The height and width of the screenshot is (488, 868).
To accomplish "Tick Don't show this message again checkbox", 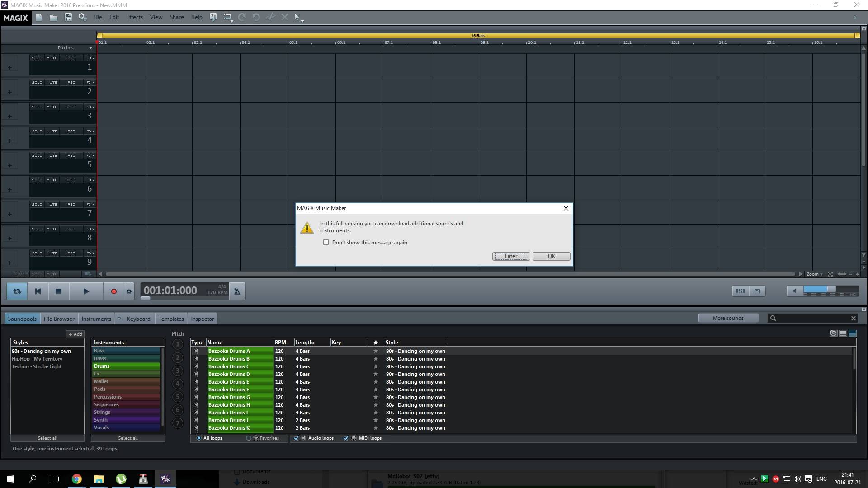I will click(x=326, y=242).
